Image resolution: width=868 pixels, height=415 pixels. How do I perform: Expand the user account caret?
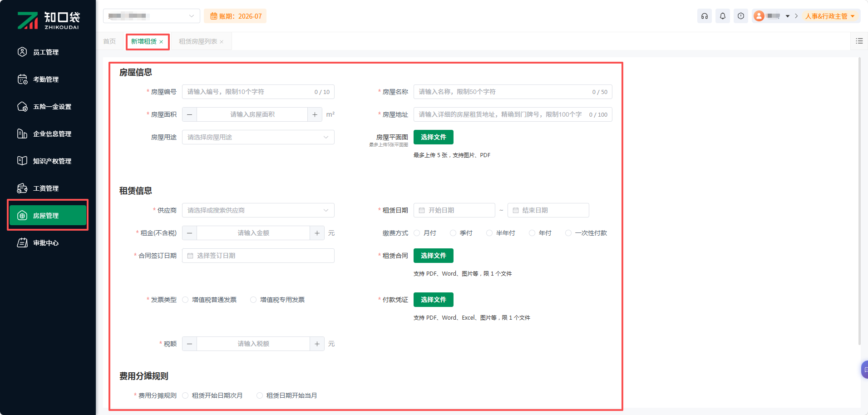point(788,16)
